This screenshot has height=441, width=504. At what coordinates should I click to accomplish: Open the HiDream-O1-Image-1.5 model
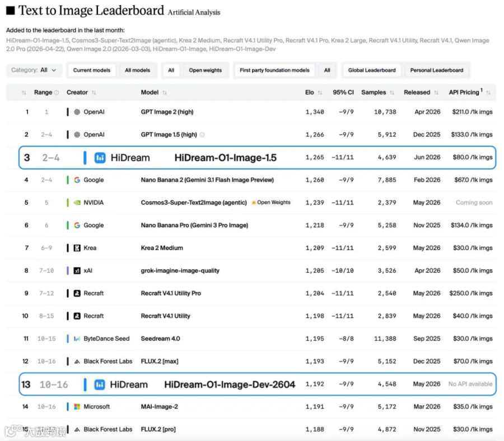coord(225,158)
